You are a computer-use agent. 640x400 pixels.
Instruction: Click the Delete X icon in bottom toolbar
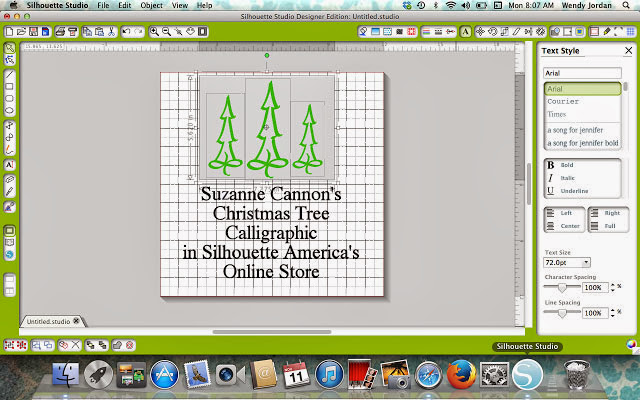tap(76, 345)
